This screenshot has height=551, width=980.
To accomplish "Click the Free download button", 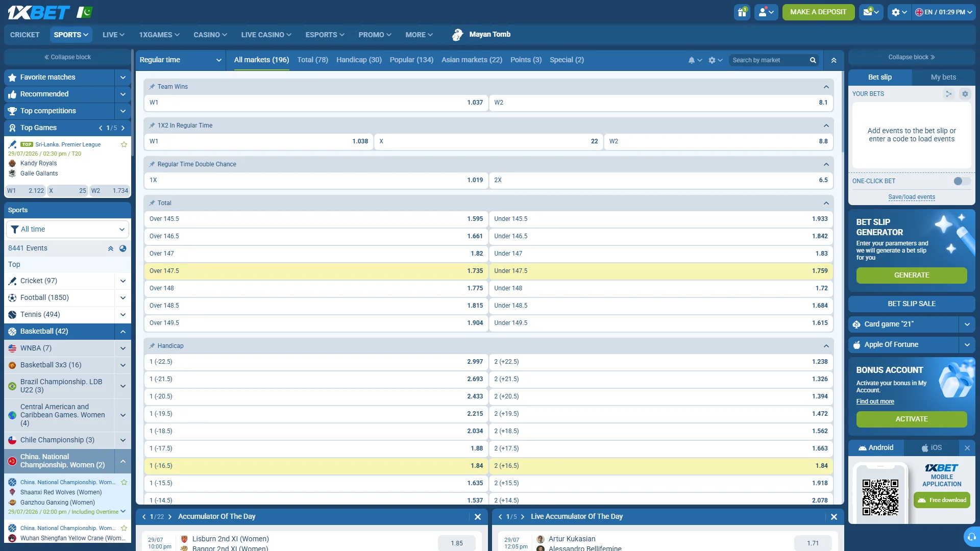I will pyautogui.click(x=942, y=500).
